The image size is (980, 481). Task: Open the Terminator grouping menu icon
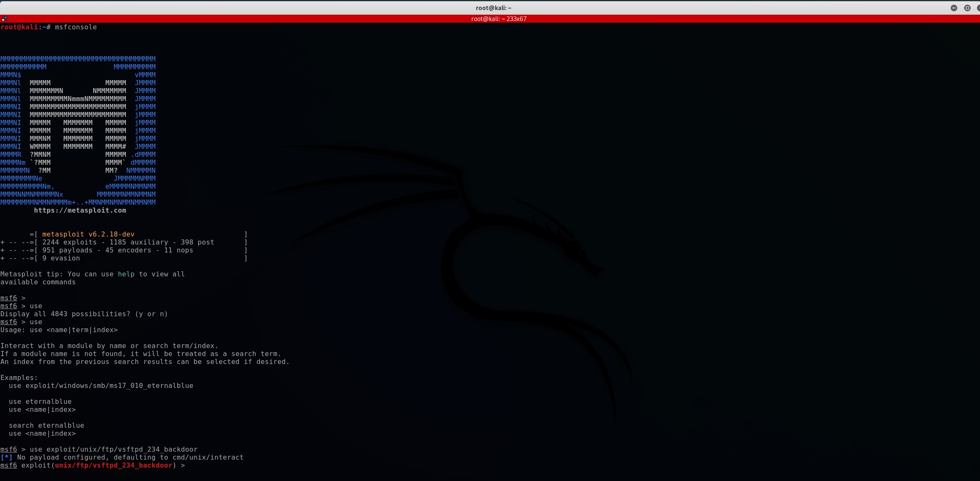(x=4, y=18)
